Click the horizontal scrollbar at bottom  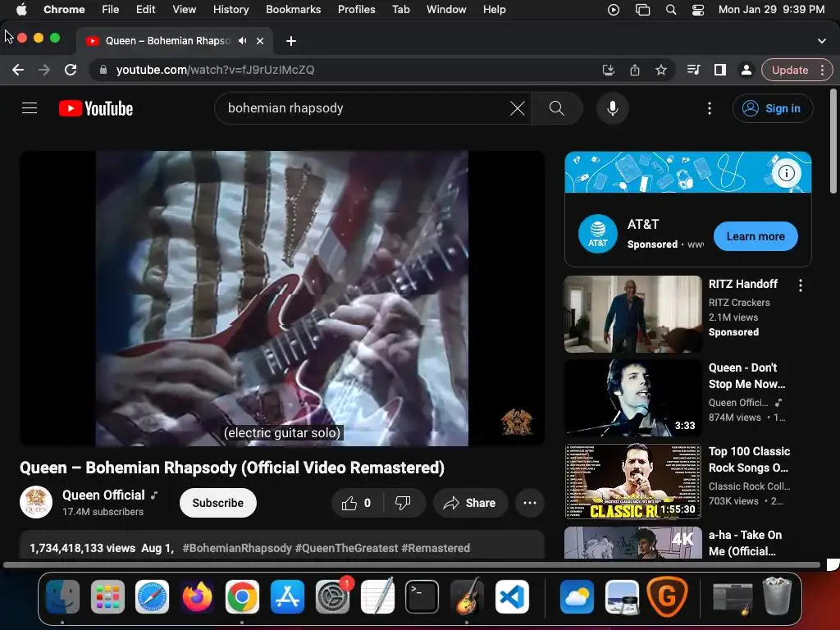pos(412,564)
